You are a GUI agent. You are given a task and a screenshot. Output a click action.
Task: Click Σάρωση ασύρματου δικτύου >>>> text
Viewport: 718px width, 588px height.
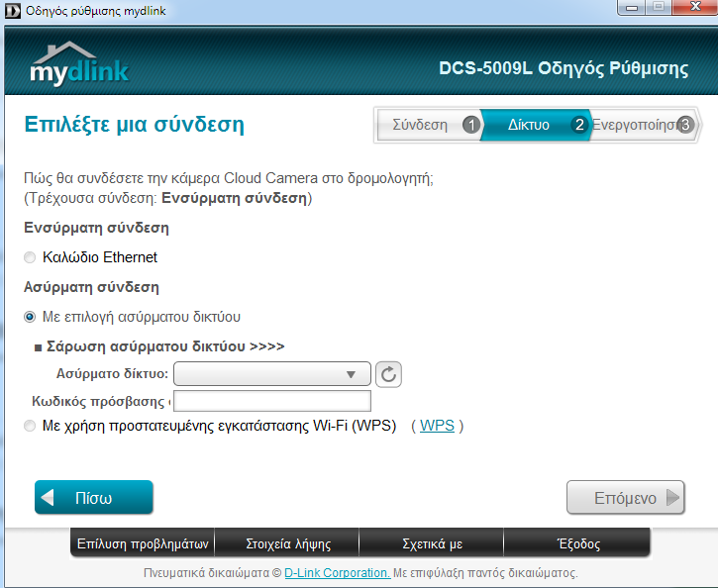(165, 346)
